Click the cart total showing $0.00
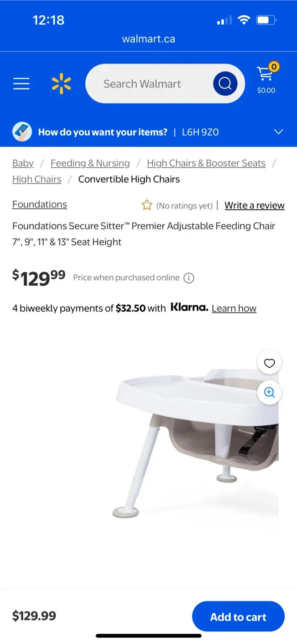The image size is (297, 644). coord(266,90)
